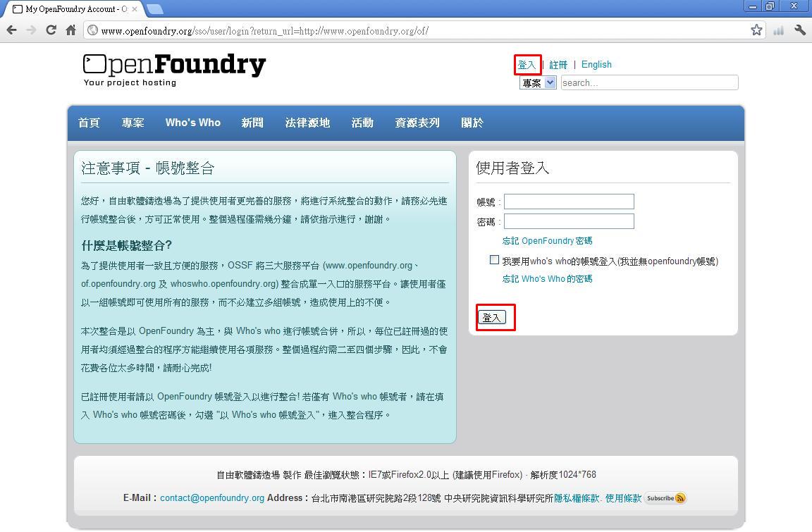Bookmark this page with star icon
Viewport: 812px width, 532px height.
pos(756,30)
